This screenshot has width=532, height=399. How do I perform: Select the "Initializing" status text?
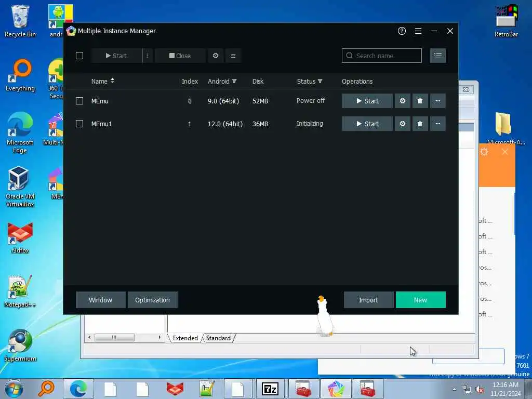pos(310,124)
